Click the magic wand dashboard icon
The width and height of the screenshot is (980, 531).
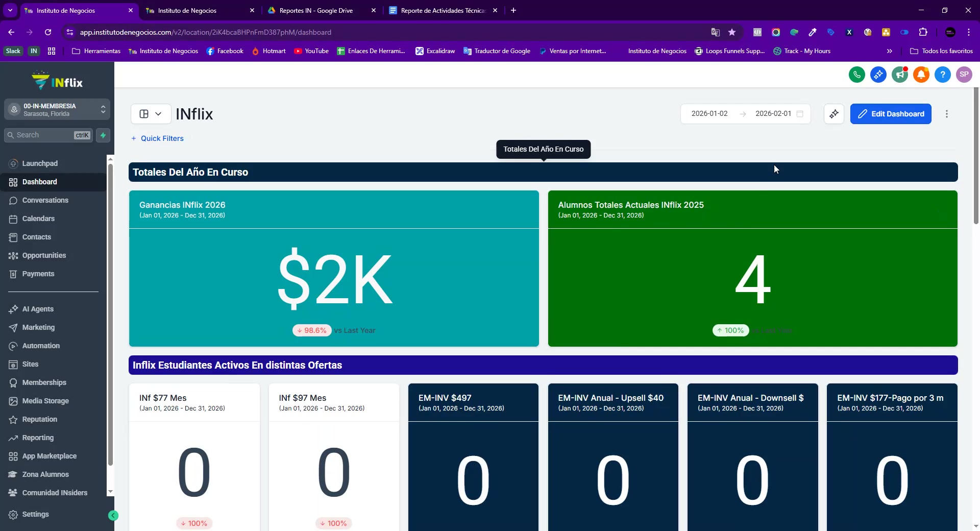tap(834, 114)
